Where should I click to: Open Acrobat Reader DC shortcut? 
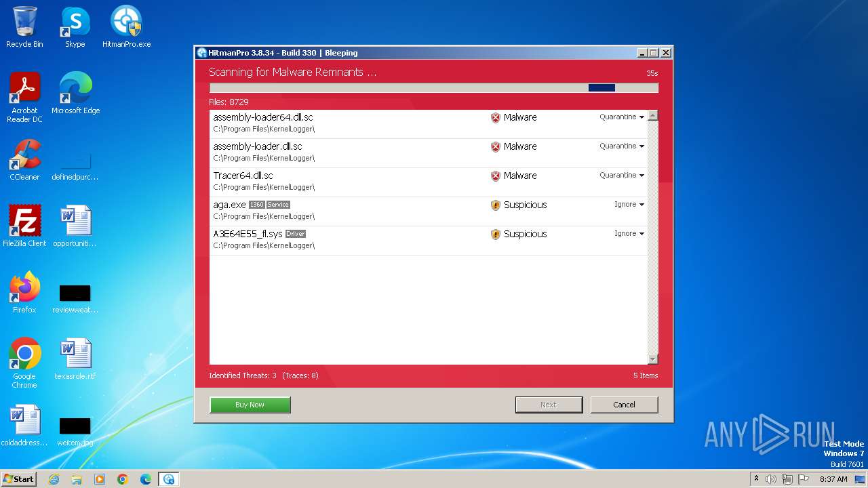[x=24, y=97]
